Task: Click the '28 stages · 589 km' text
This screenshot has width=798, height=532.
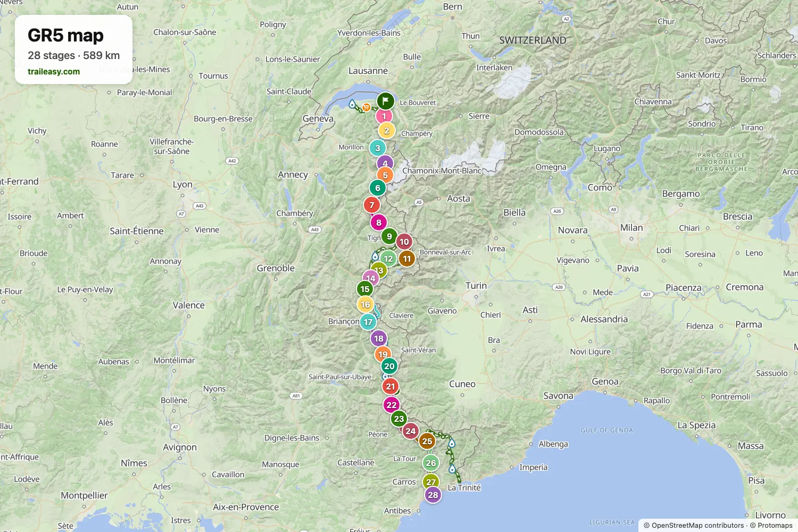Action: (73, 55)
